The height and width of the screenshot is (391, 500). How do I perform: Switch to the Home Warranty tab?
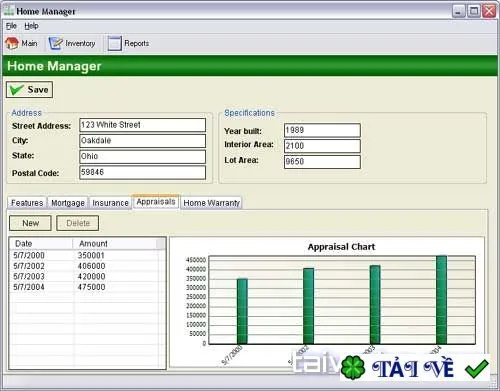(211, 203)
